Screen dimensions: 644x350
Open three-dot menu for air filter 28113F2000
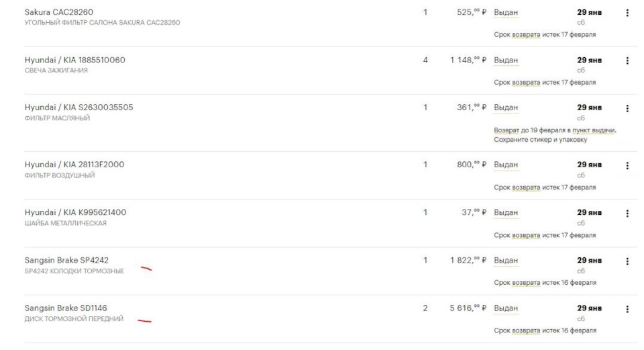point(627,165)
